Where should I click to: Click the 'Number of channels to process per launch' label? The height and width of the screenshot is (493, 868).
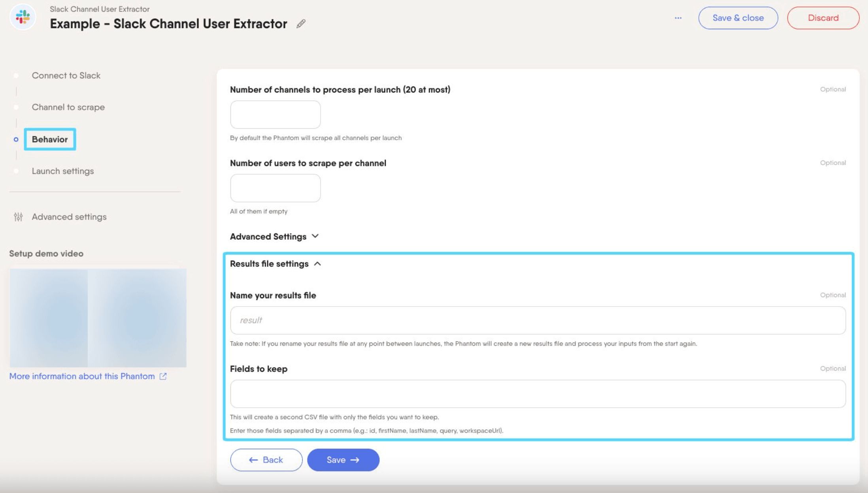tap(340, 90)
